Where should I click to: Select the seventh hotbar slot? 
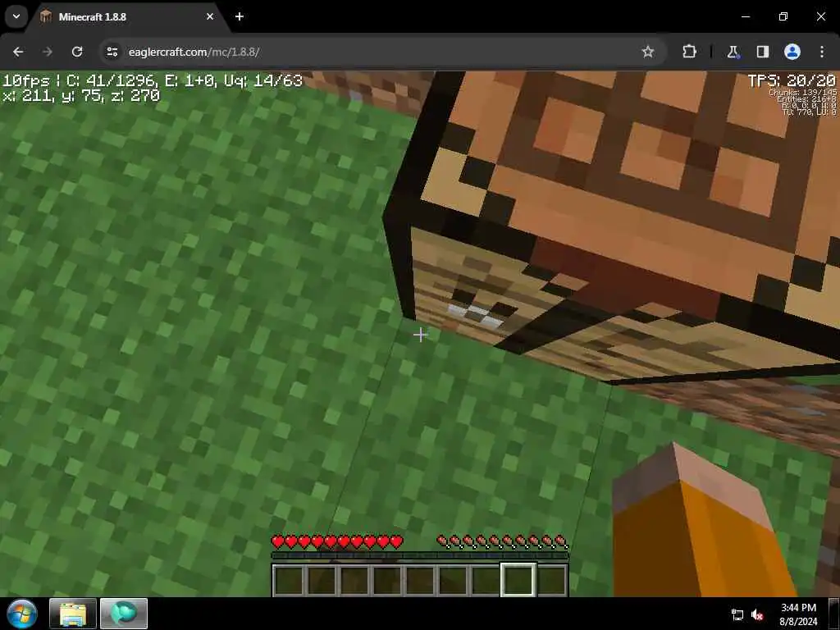486,580
